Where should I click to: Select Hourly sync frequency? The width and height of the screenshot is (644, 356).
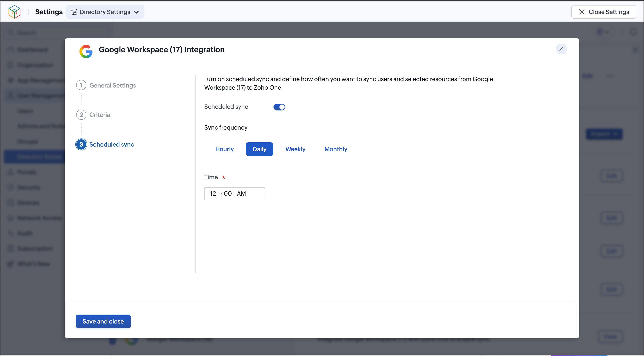click(x=224, y=149)
